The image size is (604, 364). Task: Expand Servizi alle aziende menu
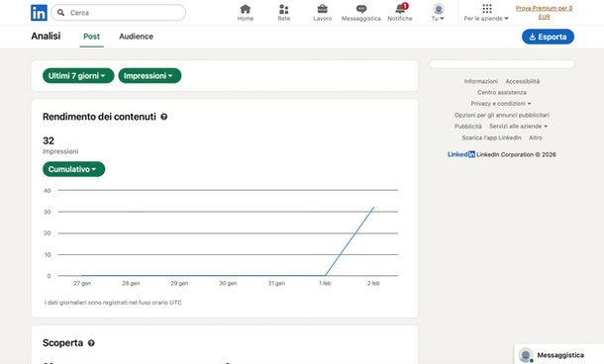tap(518, 127)
